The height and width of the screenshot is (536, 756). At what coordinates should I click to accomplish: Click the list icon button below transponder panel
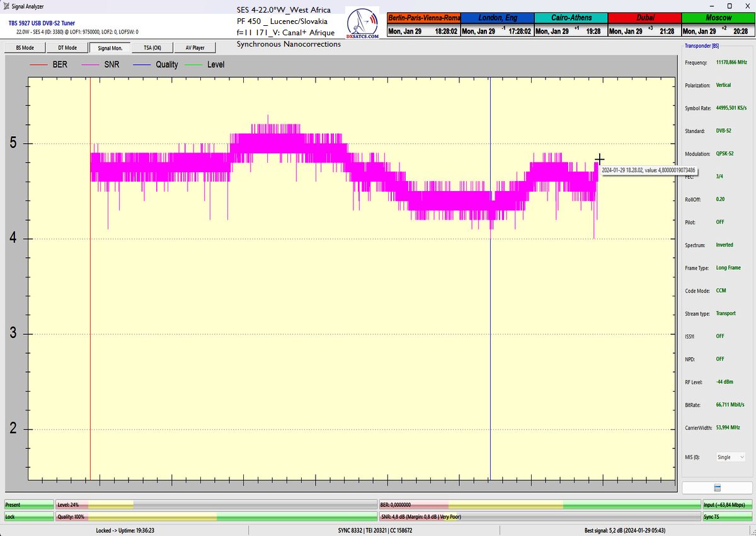[x=717, y=488]
